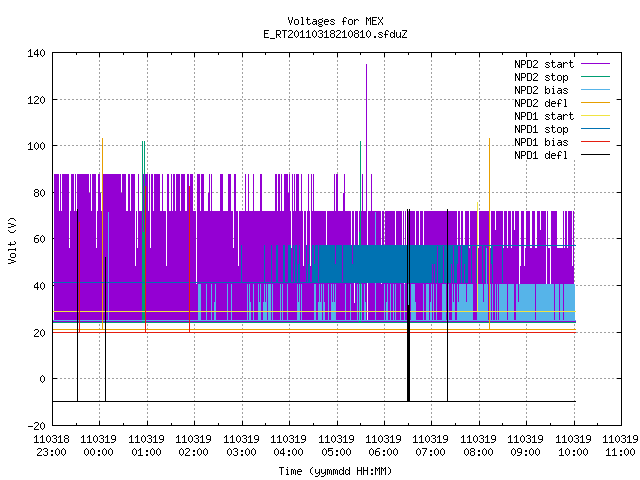Click the y-axis tick value 100

tap(36, 146)
